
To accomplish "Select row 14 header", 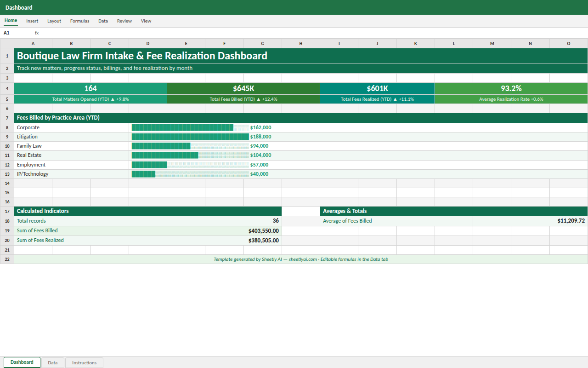I will coord(7,183).
